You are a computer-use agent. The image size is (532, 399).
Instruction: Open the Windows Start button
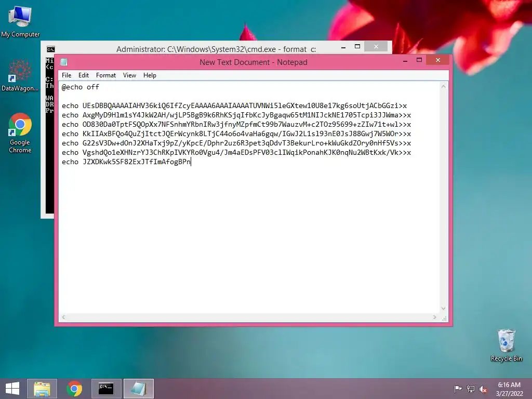(x=12, y=389)
